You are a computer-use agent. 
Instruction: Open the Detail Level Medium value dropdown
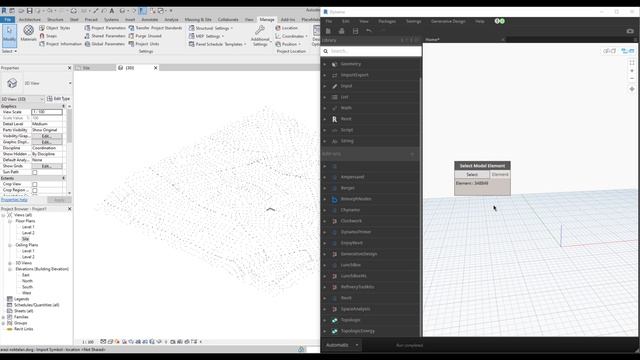tap(47, 124)
